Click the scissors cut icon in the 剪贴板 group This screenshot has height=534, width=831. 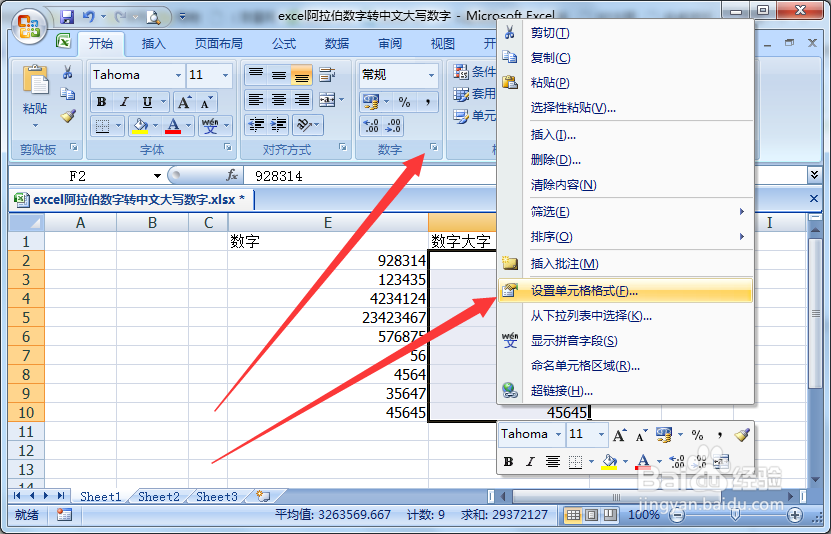pyautogui.click(x=67, y=72)
